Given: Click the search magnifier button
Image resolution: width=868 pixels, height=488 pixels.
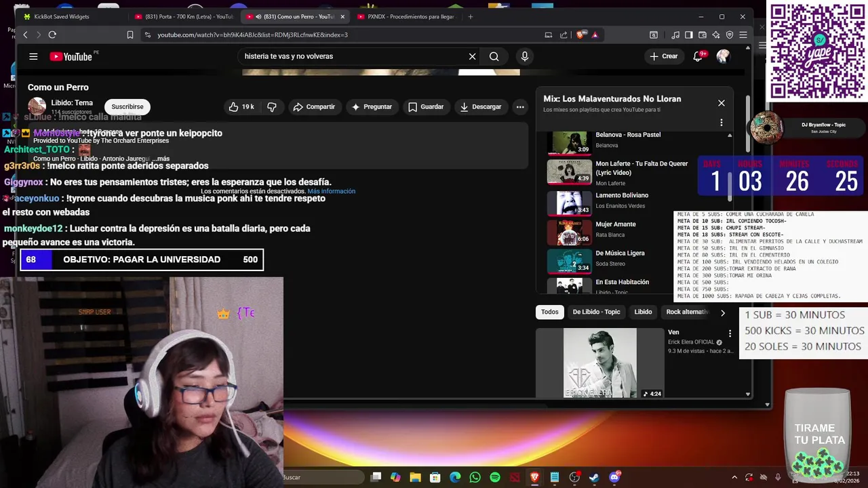Looking at the screenshot, I should point(494,56).
